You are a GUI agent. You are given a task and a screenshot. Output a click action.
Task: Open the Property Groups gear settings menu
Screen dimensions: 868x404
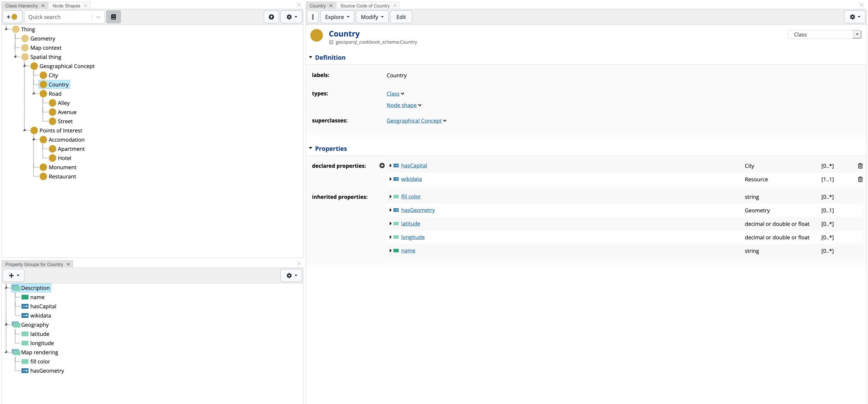coord(291,275)
